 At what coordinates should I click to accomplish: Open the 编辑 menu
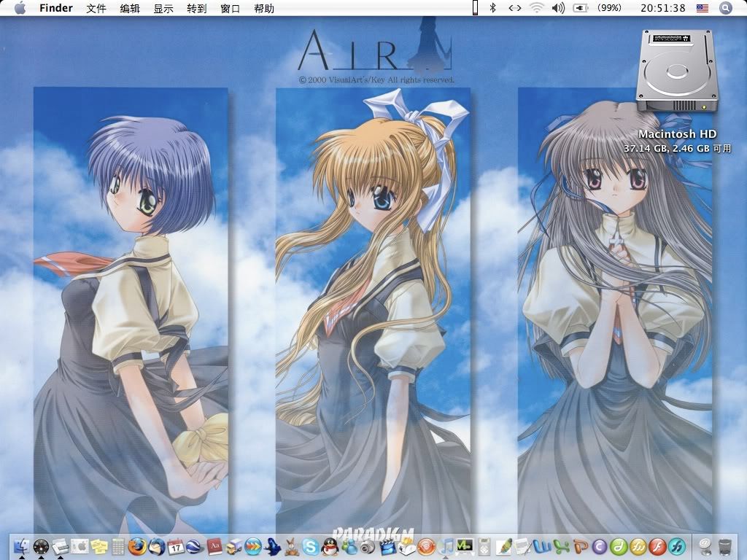tap(130, 8)
